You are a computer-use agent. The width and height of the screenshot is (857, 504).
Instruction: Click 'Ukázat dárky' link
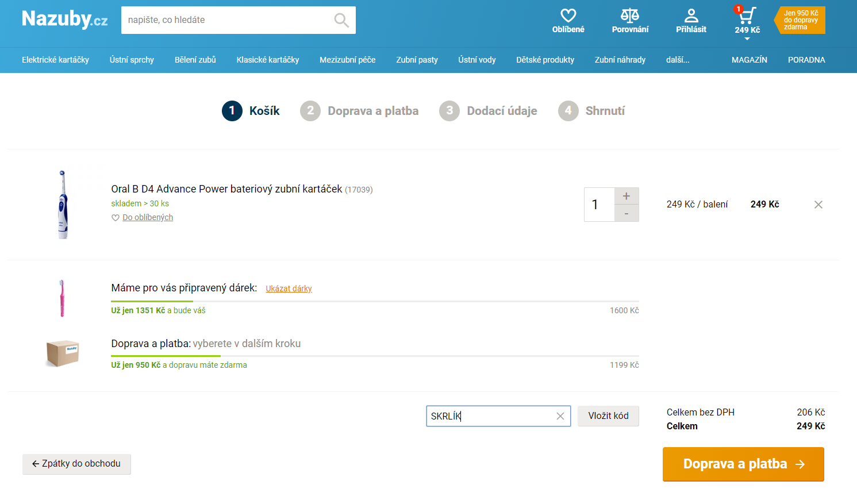coord(289,288)
